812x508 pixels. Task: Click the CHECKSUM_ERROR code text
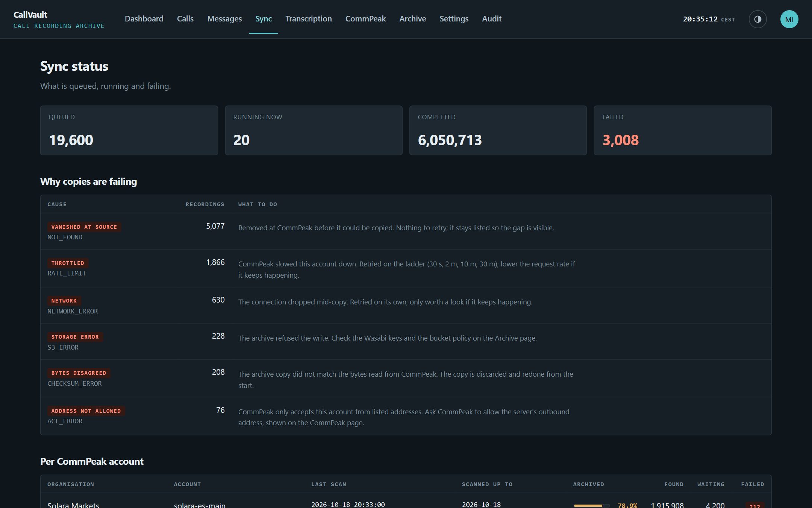(74, 383)
